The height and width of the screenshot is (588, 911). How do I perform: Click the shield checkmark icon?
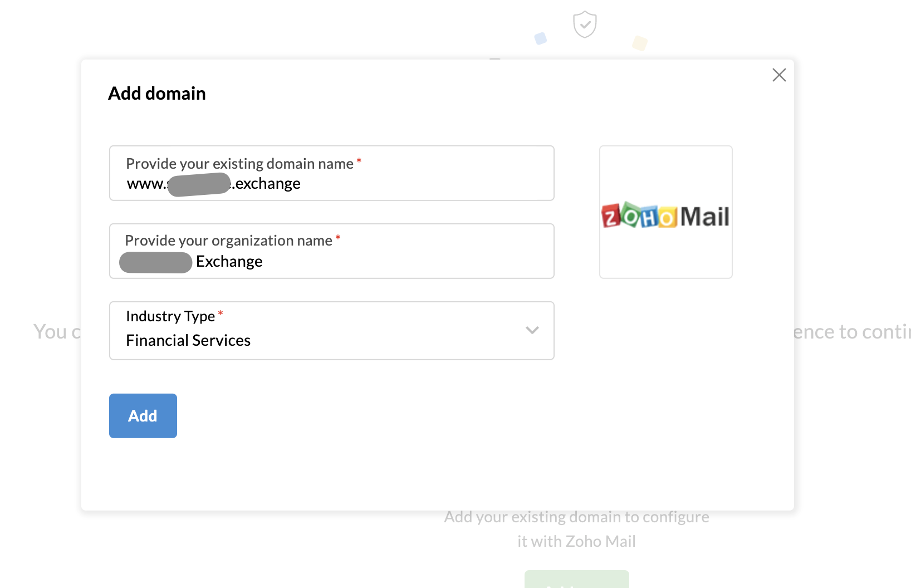(585, 24)
